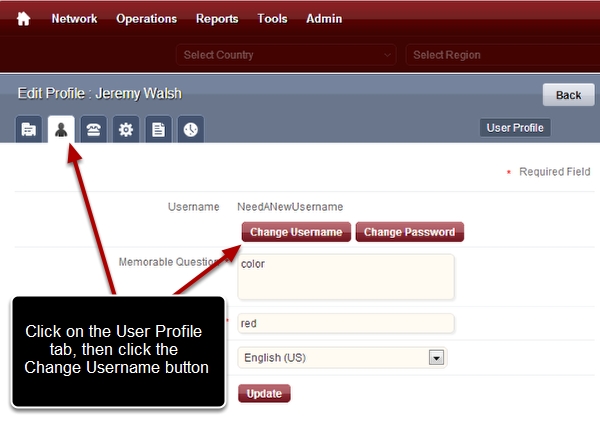This screenshot has width=600, height=436.
Task: Click the Change Password button
Action: pos(409,232)
